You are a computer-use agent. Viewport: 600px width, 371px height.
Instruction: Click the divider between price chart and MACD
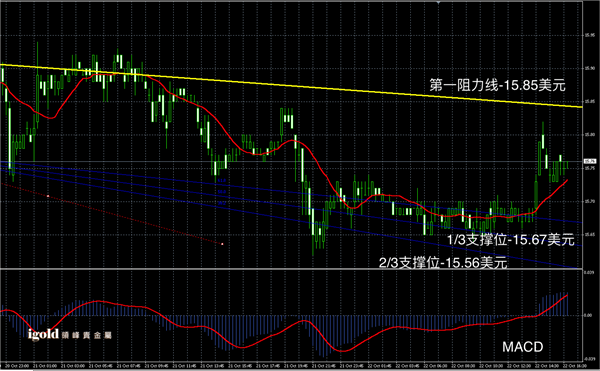point(291,269)
